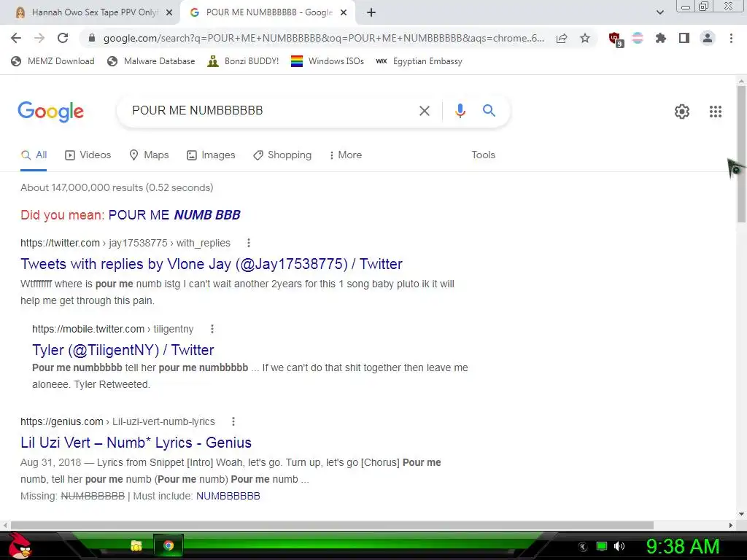Open Chrome three-dot menu
Screen dimensions: 747x560
tap(731, 38)
